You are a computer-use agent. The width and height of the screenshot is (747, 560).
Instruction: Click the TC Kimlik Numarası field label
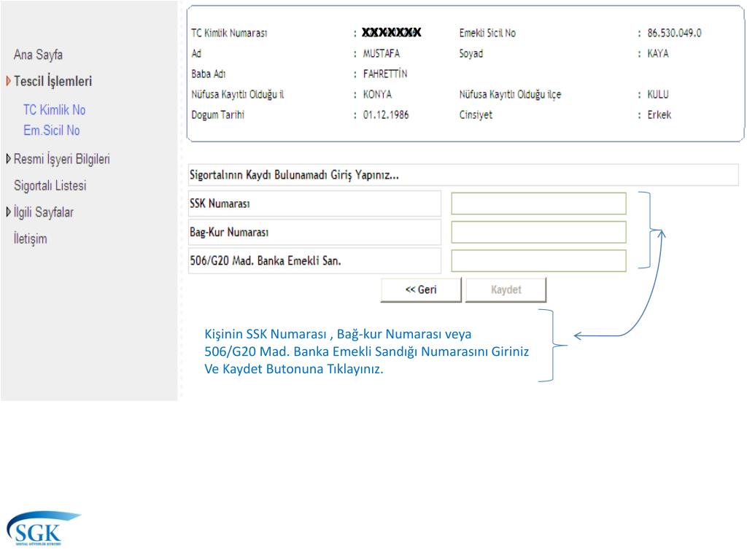[x=229, y=34]
